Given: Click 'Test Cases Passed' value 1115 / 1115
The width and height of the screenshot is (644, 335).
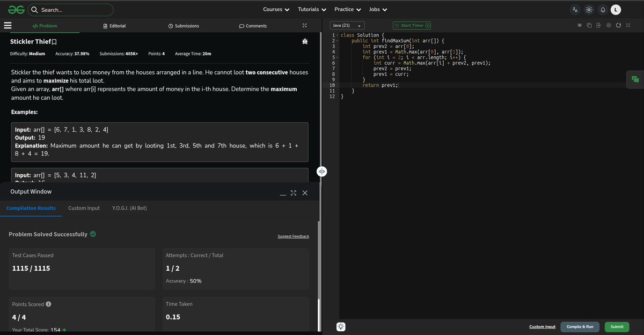Looking at the screenshot, I should coord(31,268).
